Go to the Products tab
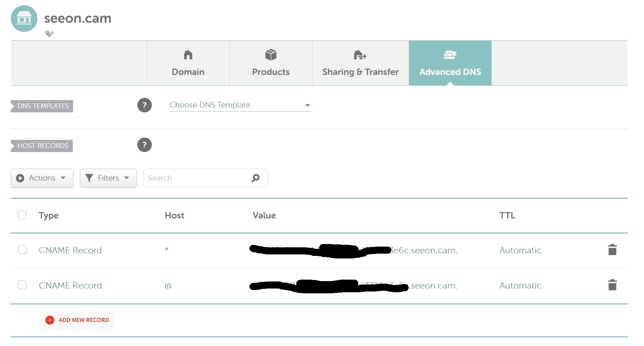644x346 pixels. [x=271, y=63]
